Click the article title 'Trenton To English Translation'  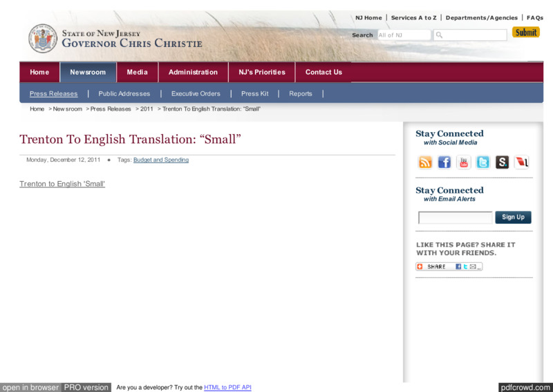click(x=130, y=140)
